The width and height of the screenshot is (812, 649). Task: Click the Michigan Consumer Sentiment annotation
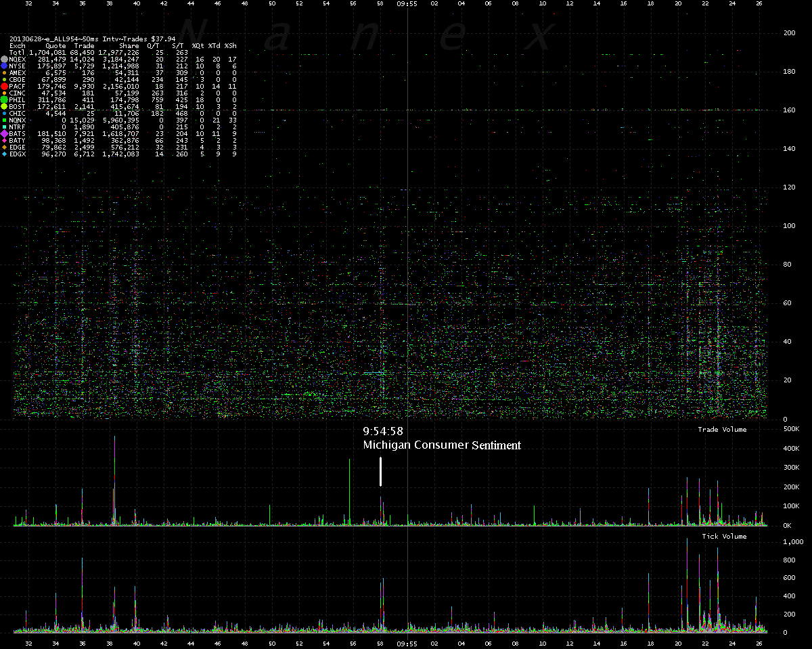[441, 445]
